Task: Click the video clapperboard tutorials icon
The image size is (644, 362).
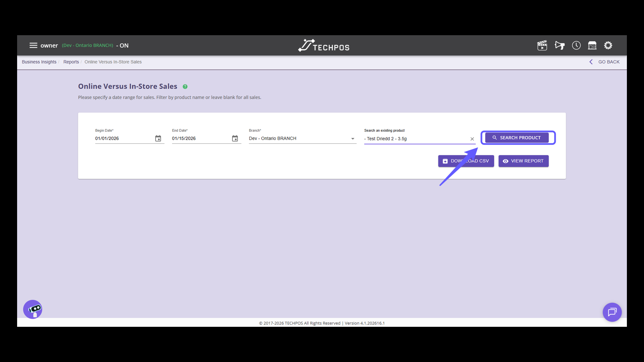Action: 542,45
